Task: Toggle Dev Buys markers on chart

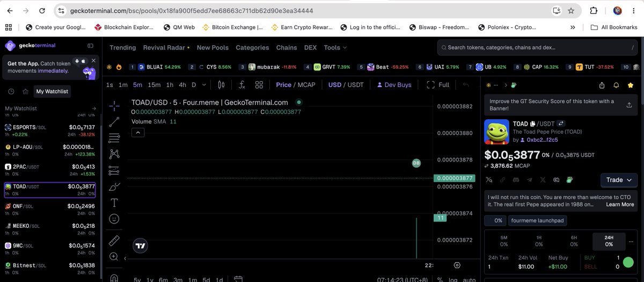Action: pyautogui.click(x=394, y=85)
